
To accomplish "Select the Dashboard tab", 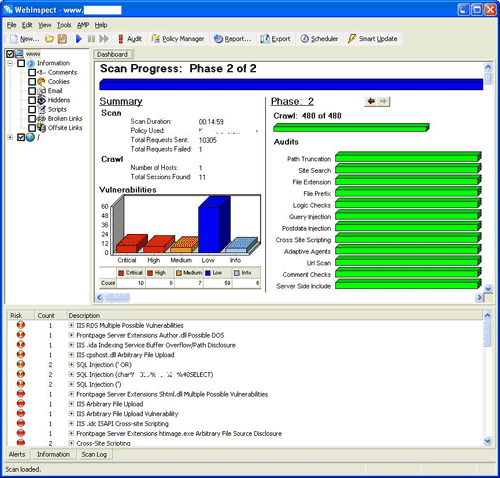I will pyautogui.click(x=112, y=54).
